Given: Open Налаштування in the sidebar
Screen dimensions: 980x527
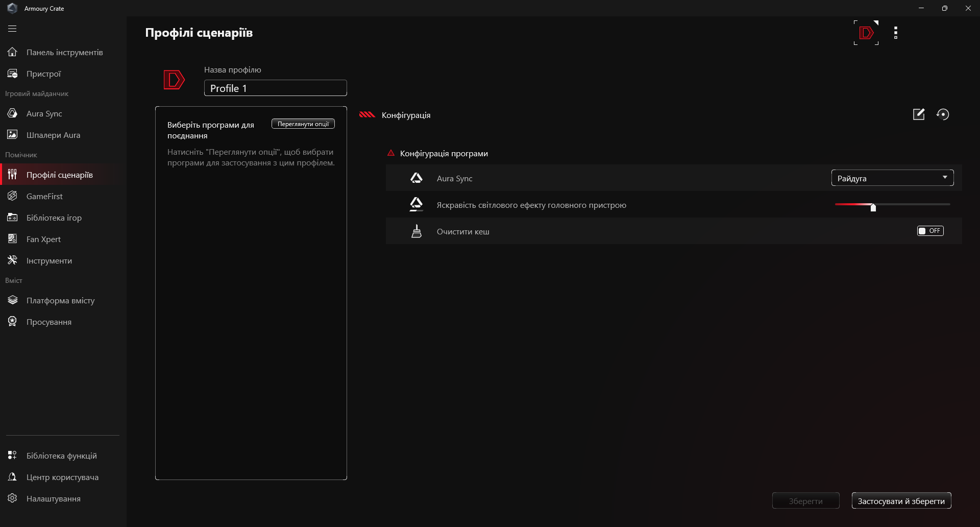Looking at the screenshot, I should pos(53,498).
